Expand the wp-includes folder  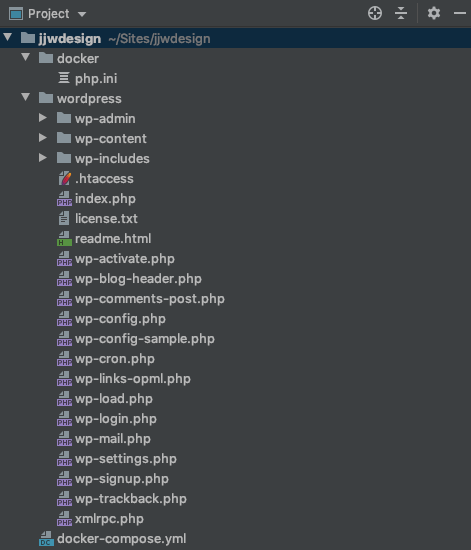pyautogui.click(x=43, y=158)
